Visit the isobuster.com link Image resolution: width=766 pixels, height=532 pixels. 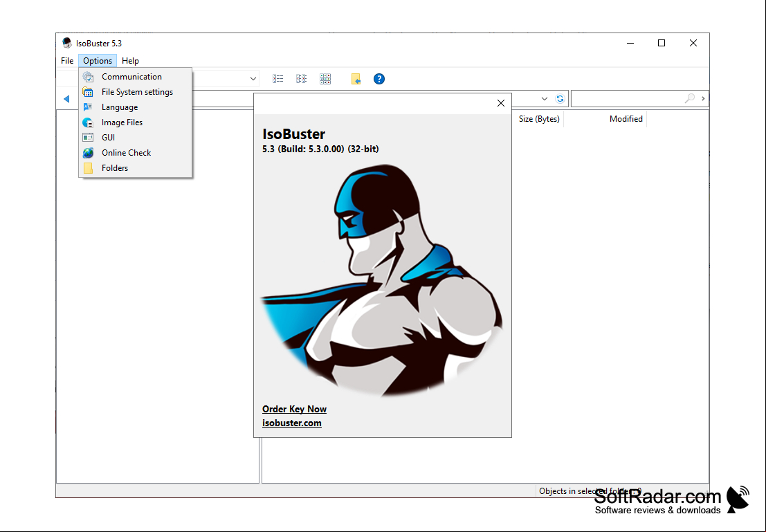click(x=291, y=423)
